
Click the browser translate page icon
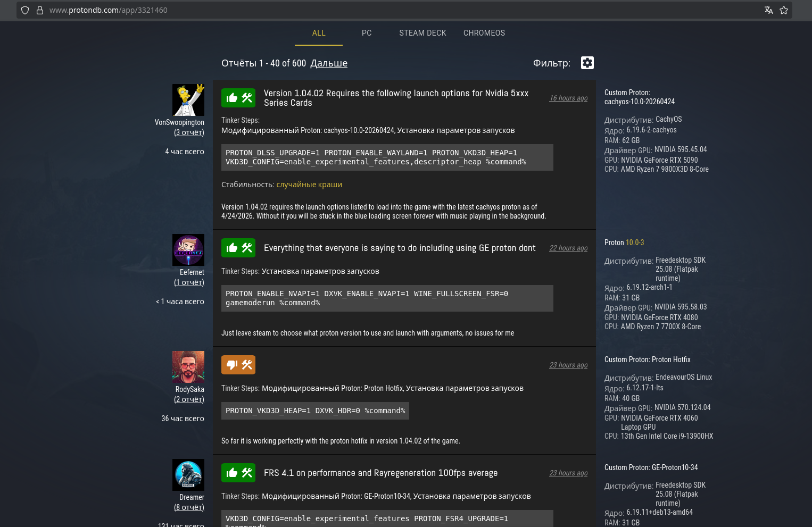(768, 10)
